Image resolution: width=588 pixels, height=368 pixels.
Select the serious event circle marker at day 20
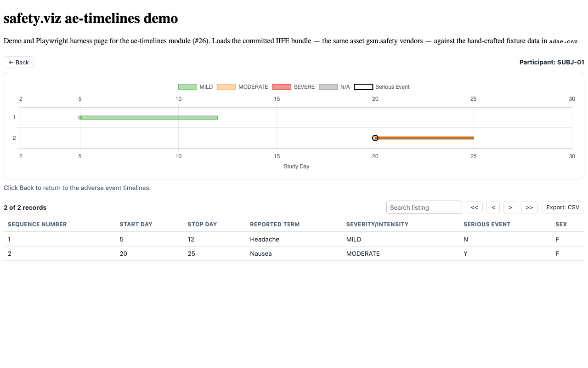(375, 138)
